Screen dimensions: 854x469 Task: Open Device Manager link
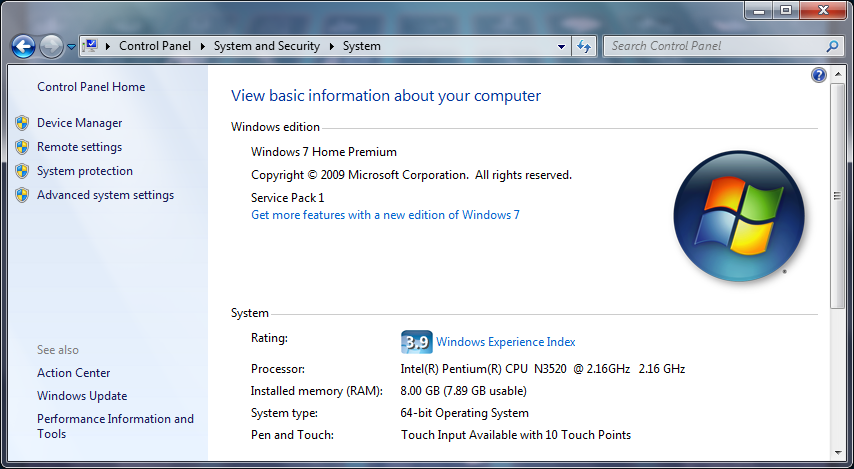[x=80, y=123]
